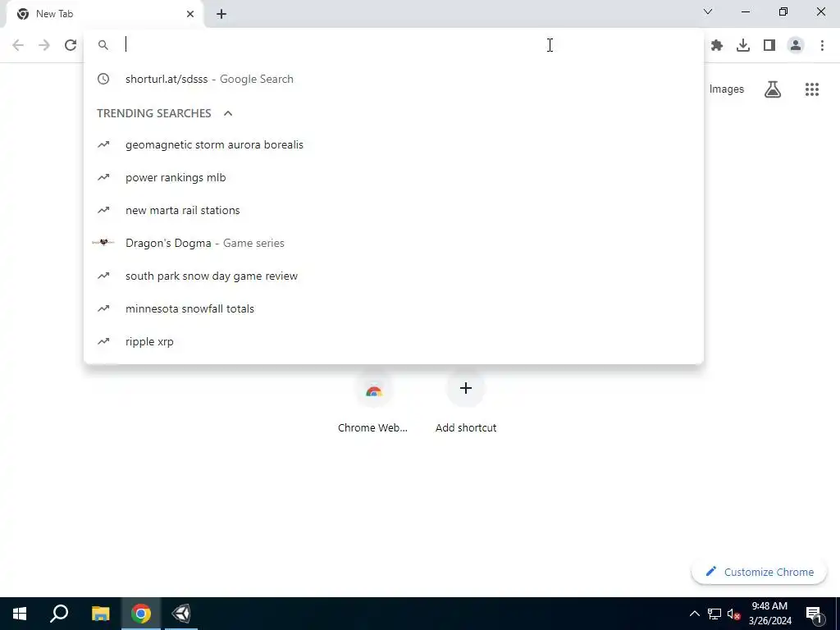
Task: Select minnesota snowfall totals suggestion
Action: coord(393,308)
